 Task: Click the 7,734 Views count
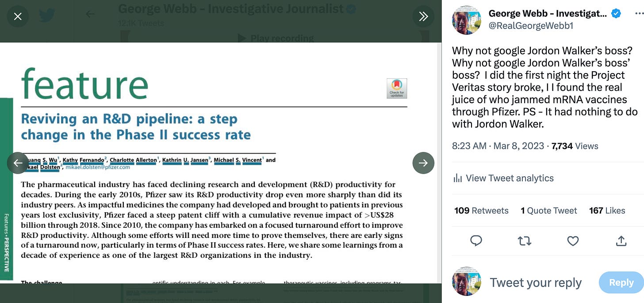[x=575, y=146]
